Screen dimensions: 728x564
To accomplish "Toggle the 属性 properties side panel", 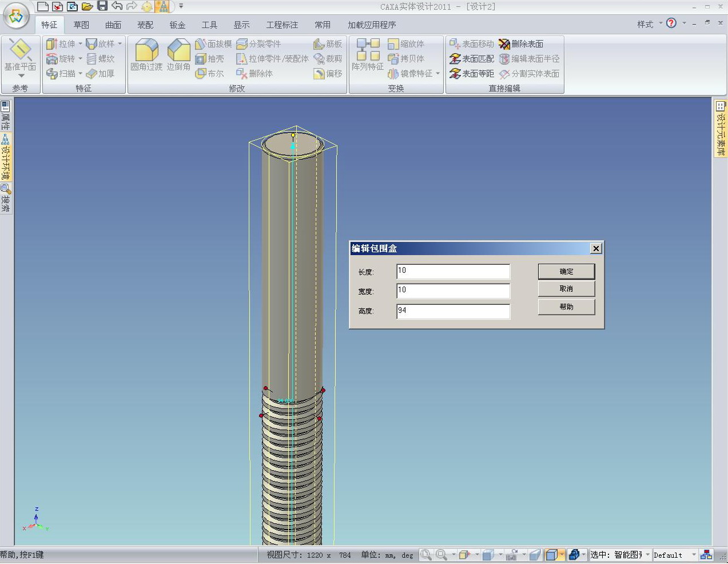I will [x=5, y=115].
